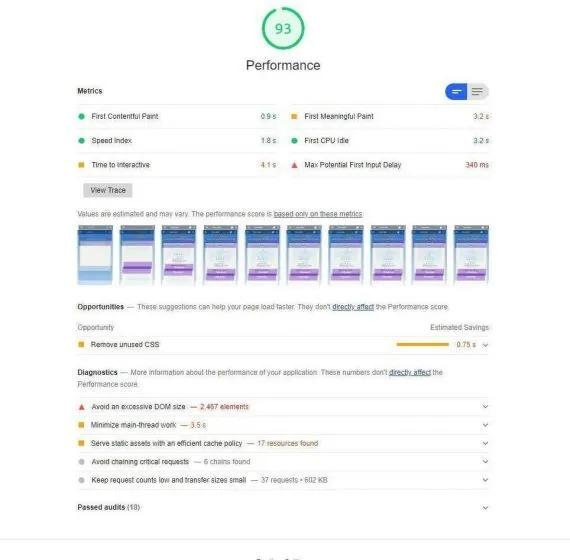
Task: Expand the efficient cache policy row
Action: [x=485, y=443]
